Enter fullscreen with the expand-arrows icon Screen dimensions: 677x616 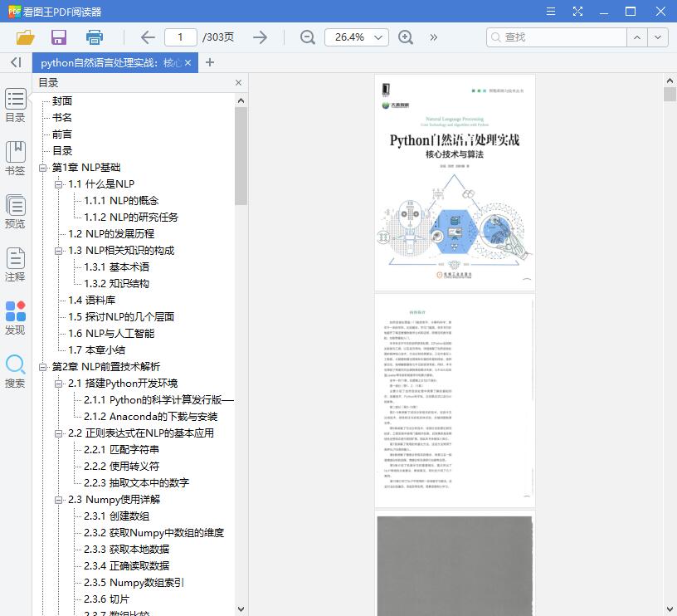click(x=577, y=12)
